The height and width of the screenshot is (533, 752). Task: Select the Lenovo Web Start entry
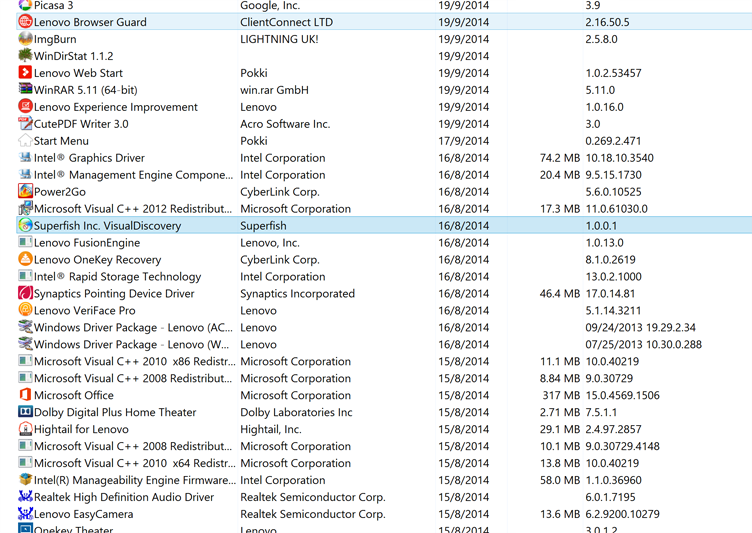[78, 73]
